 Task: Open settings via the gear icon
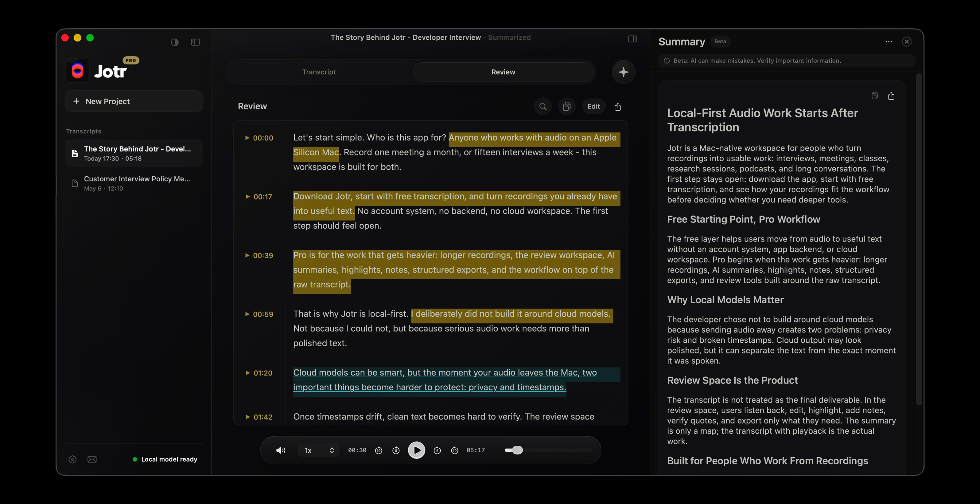pyautogui.click(x=73, y=459)
